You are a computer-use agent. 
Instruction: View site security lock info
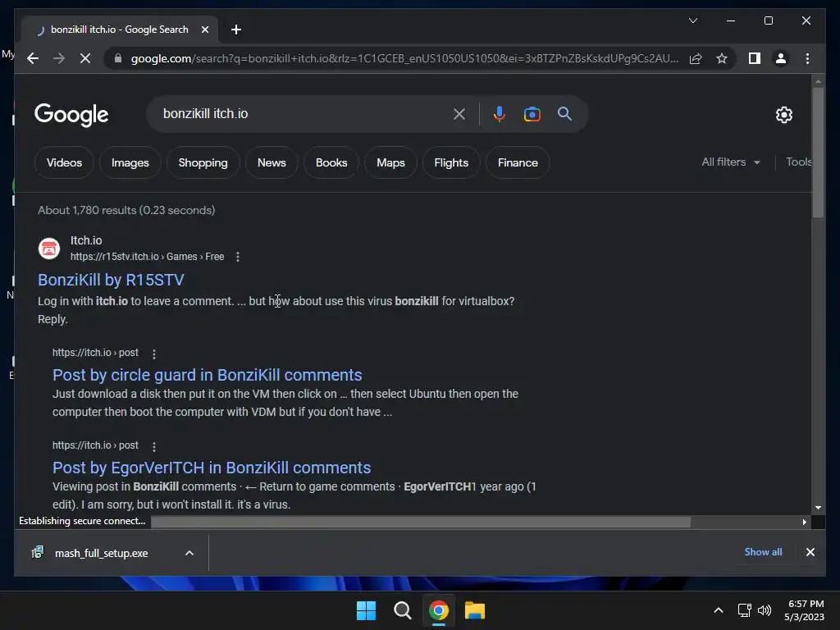118,58
